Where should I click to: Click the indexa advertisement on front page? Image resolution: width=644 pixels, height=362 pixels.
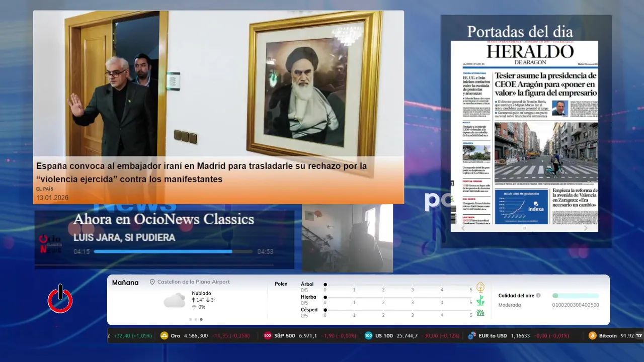pos(521,207)
